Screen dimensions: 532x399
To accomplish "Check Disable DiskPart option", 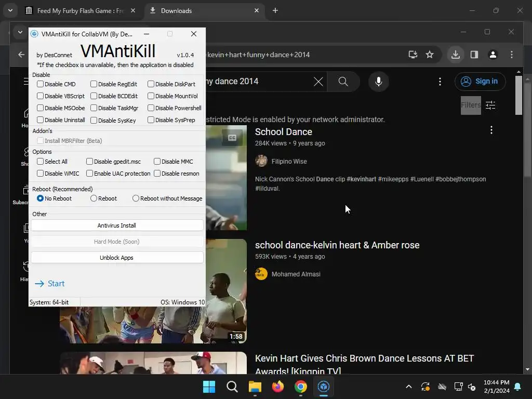I will [151, 84].
